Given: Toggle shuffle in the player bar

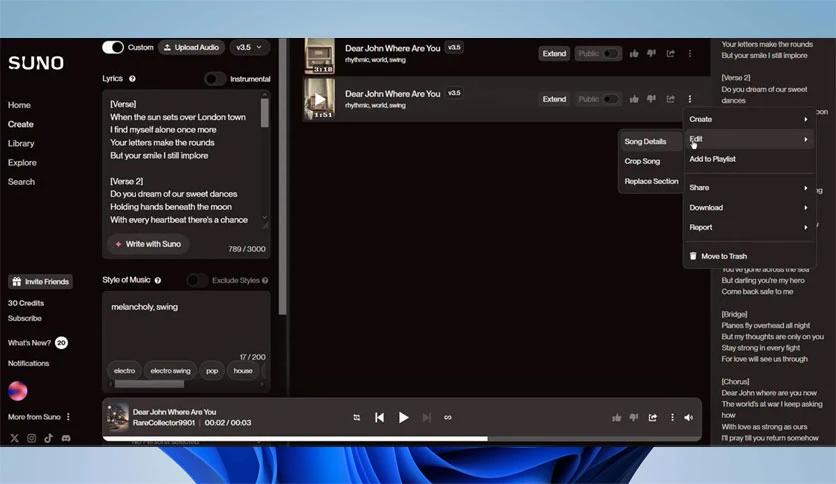Looking at the screenshot, I should (x=357, y=417).
